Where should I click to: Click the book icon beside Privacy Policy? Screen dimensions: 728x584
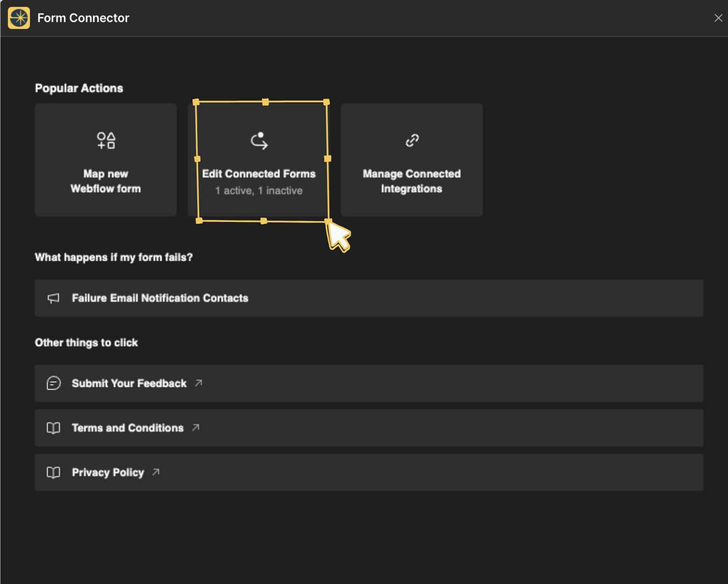point(54,472)
